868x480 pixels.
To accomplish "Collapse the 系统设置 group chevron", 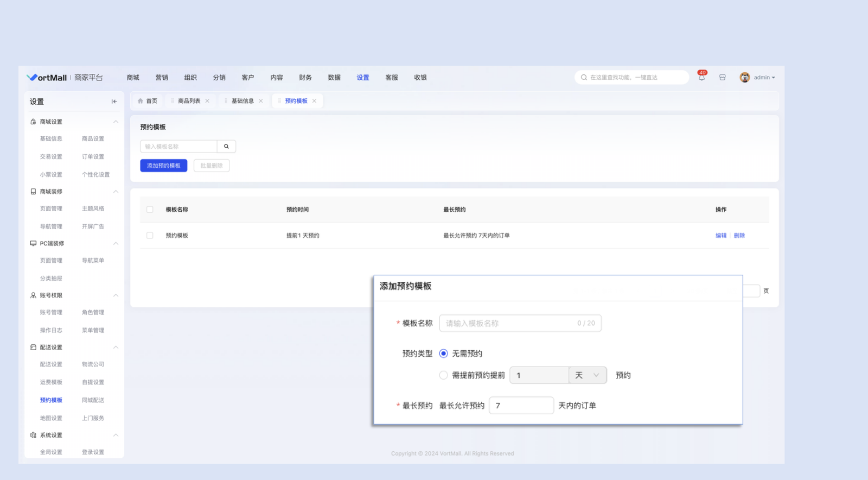I will pos(116,435).
